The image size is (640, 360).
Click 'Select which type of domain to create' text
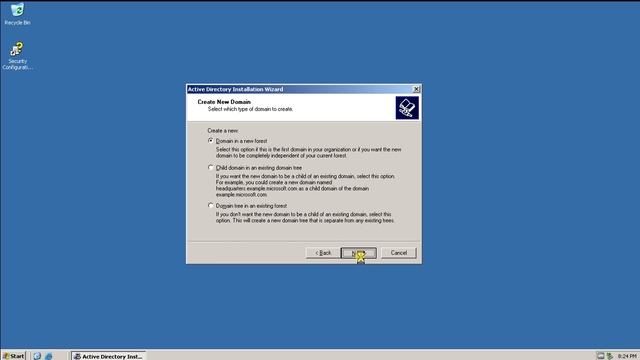[x=250, y=109]
